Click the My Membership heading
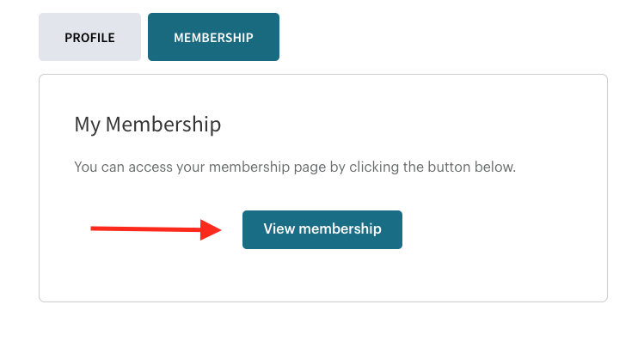This screenshot has height=341, width=644. pos(148,124)
